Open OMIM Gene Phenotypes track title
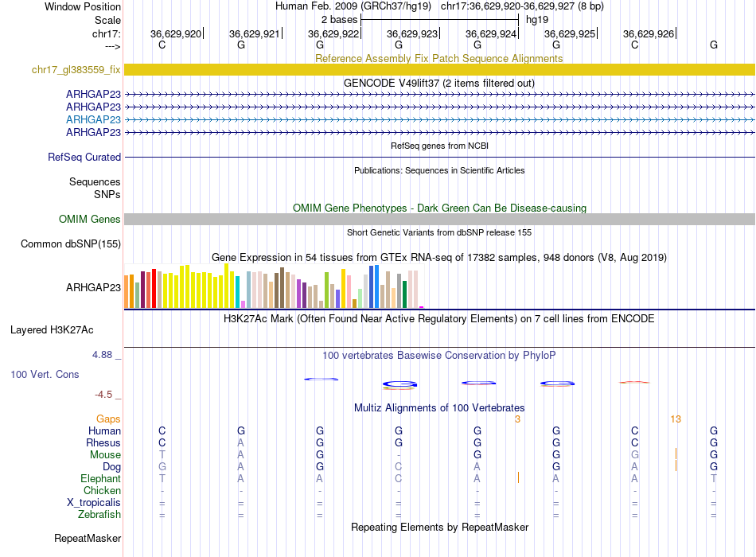Screen dimensions: 756x557 click(439, 208)
